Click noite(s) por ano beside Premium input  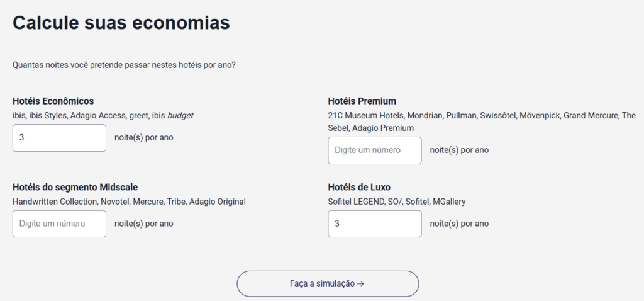click(460, 150)
